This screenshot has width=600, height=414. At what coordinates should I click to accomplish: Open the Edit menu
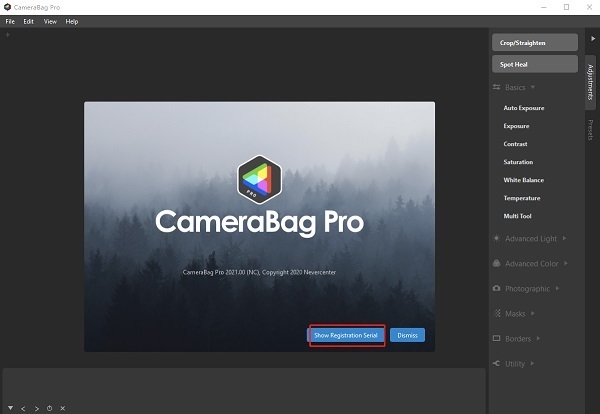pyautogui.click(x=28, y=21)
